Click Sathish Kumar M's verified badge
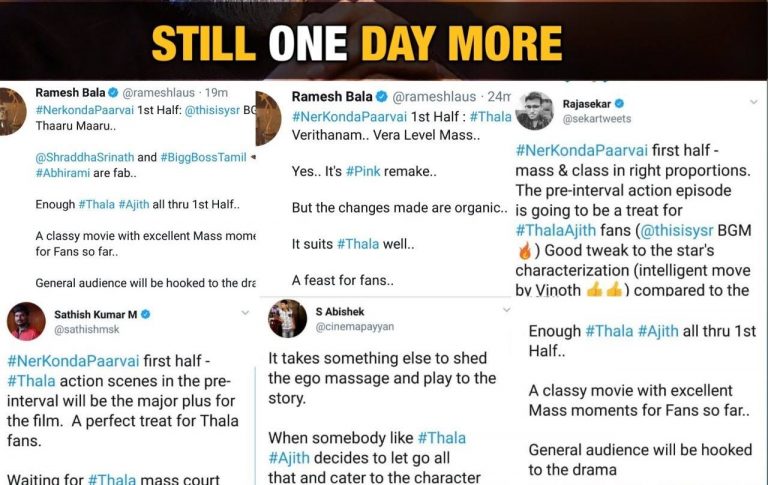Screen dimensions: 768x485 pyautogui.click(x=145, y=315)
